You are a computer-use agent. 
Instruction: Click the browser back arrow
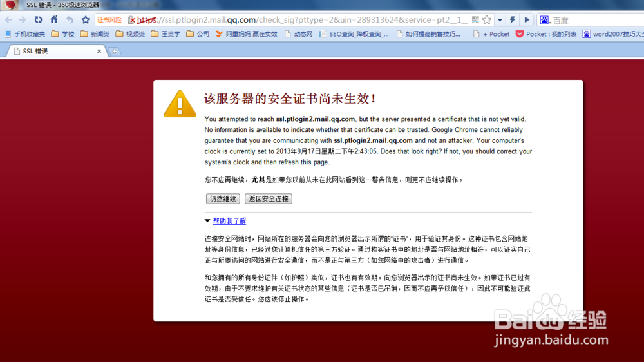8,20
